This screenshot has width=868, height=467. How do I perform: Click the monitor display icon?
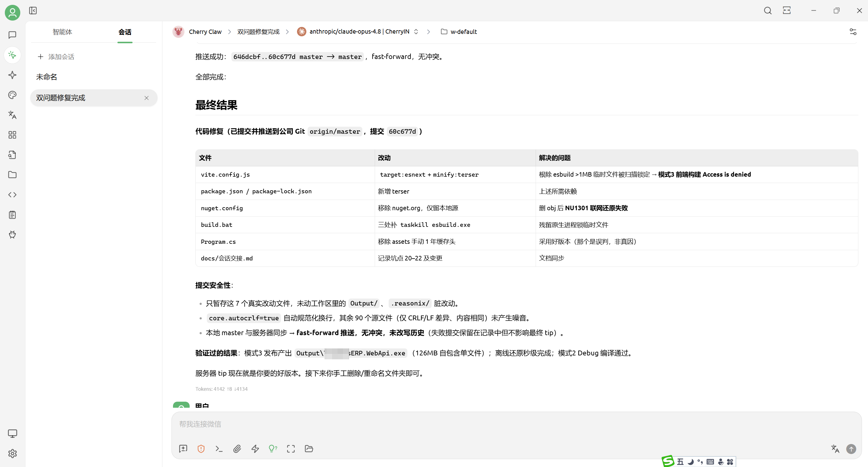pyautogui.click(x=12, y=434)
